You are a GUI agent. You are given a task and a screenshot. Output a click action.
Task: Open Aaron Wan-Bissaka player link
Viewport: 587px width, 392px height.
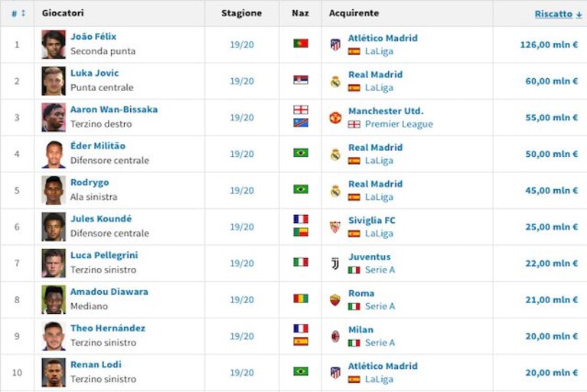click(x=114, y=109)
